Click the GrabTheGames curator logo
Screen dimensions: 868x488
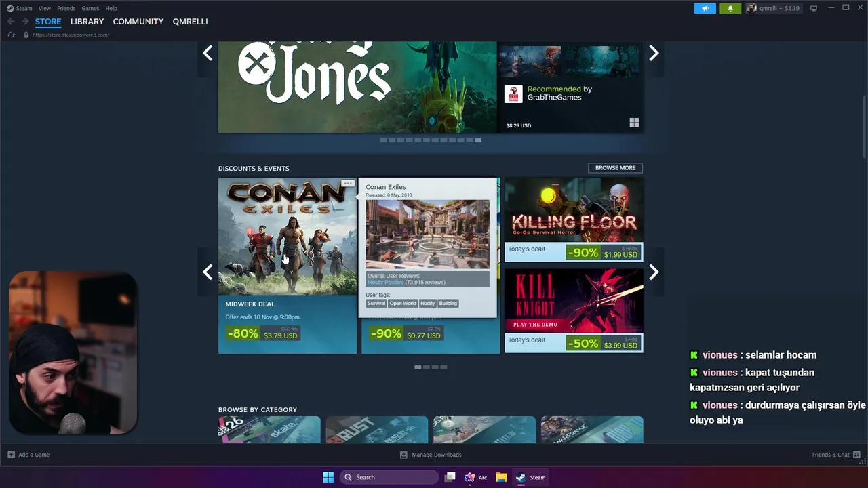(x=513, y=94)
